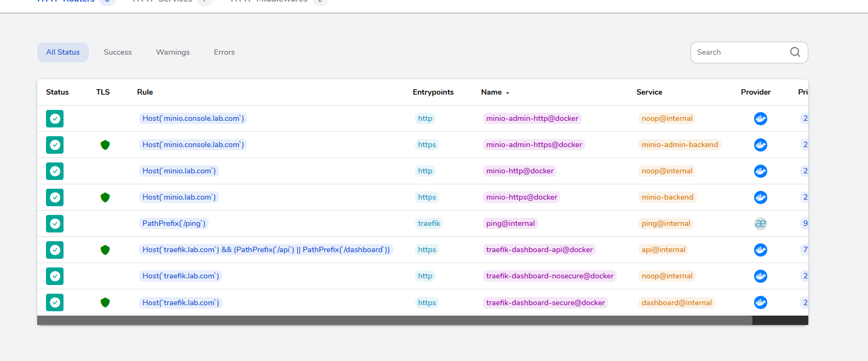Click the dashboard@internal service tag
This screenshot has height=361, width=868.
677,302
